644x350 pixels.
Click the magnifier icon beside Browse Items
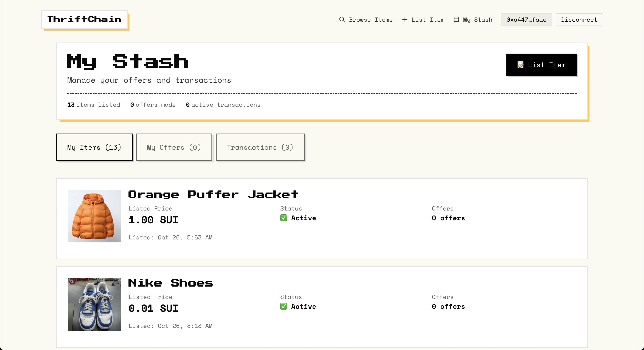tap(342, 20)
